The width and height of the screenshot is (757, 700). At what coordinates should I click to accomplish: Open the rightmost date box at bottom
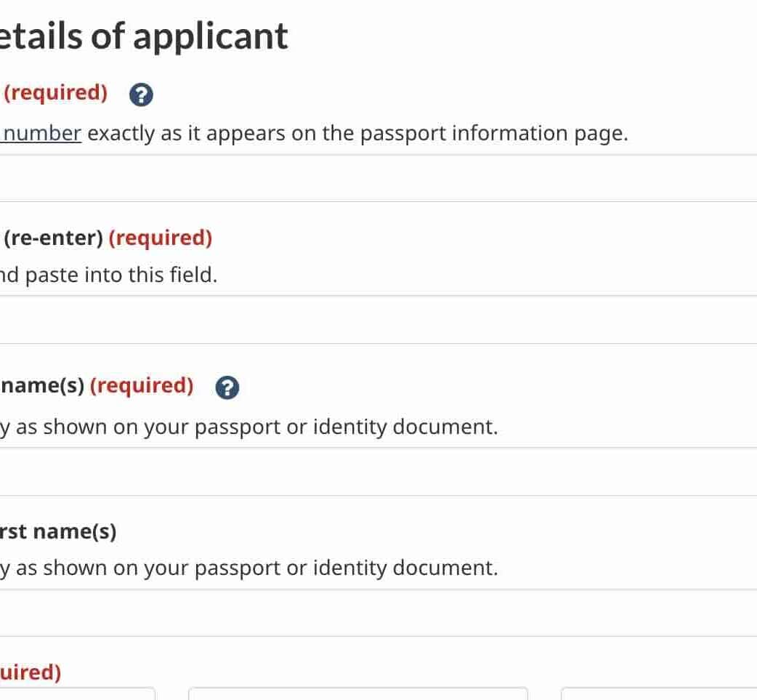(658, 693)
